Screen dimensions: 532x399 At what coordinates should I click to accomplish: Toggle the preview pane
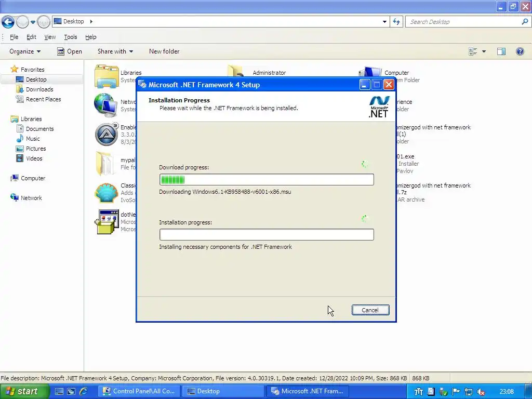pyautogui.click(x=501, y=51)
